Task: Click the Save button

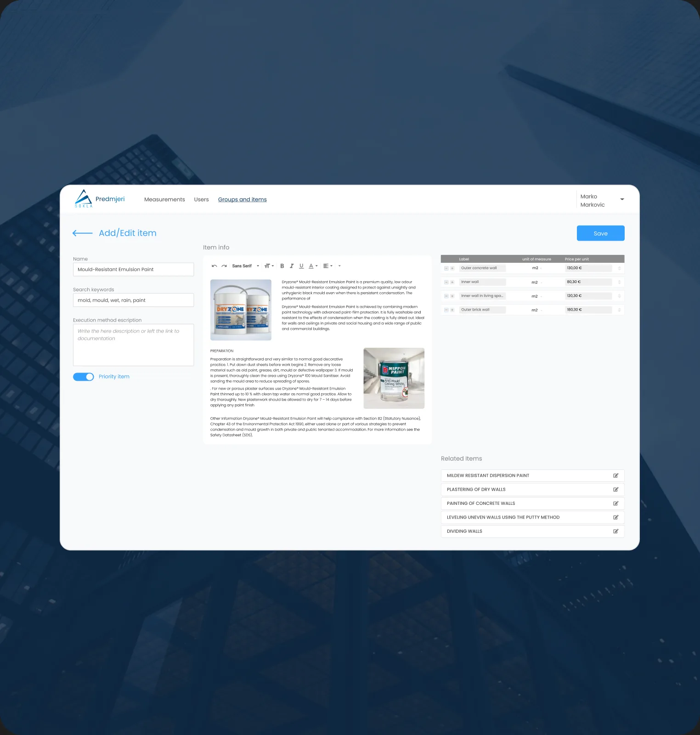Action: [601, 233]
